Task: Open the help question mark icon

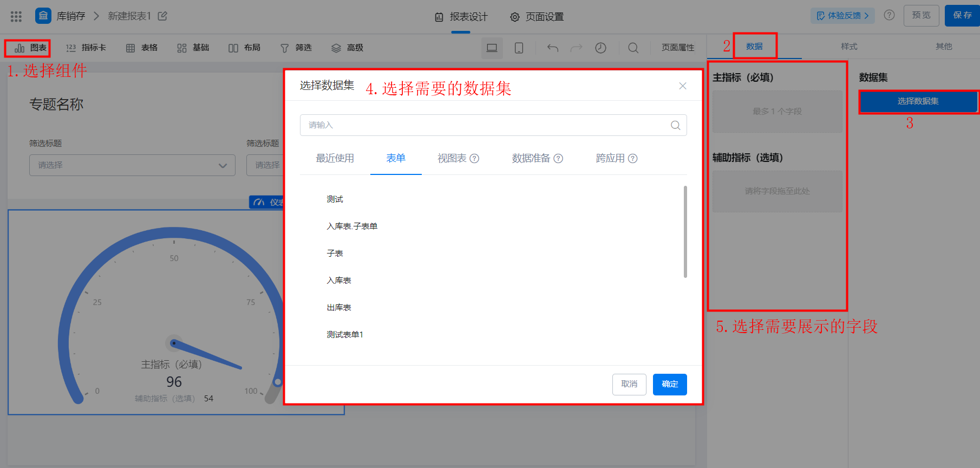Action: (889, 15)
